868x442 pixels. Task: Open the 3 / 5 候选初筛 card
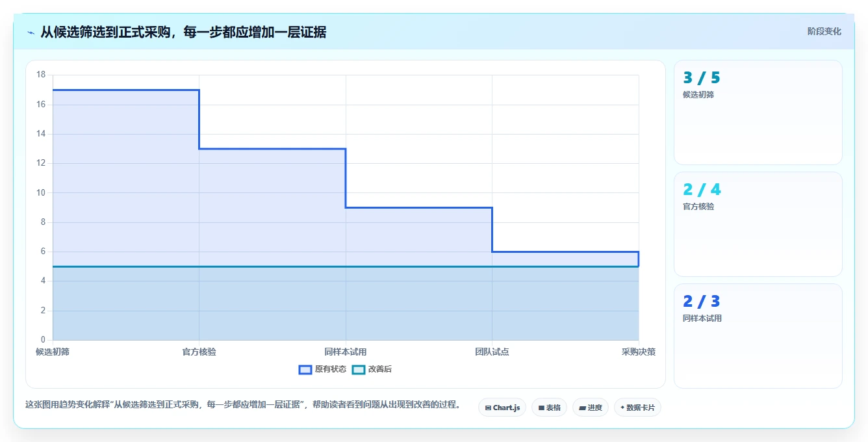tap(758, 112)
